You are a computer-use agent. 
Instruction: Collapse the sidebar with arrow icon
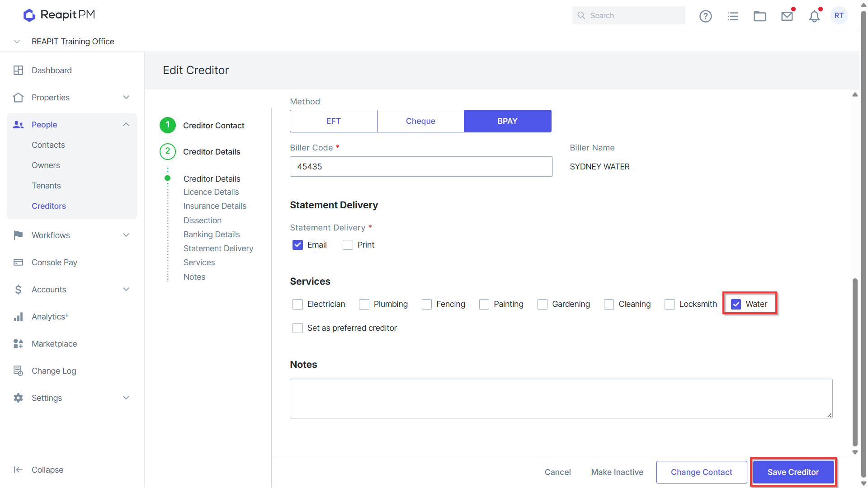(18, 470)
